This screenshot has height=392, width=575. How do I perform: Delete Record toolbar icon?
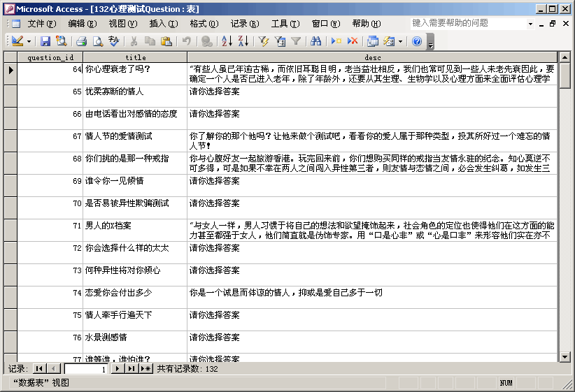coord(353,41)
